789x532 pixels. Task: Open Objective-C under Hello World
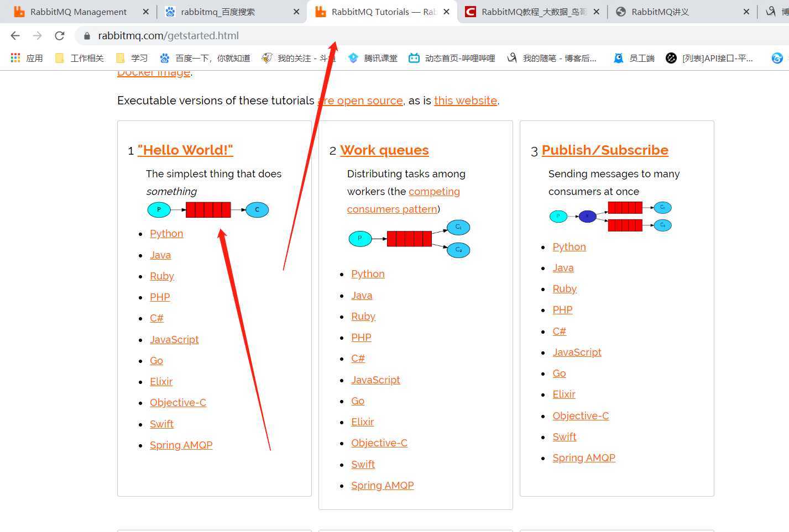[178, 403]
